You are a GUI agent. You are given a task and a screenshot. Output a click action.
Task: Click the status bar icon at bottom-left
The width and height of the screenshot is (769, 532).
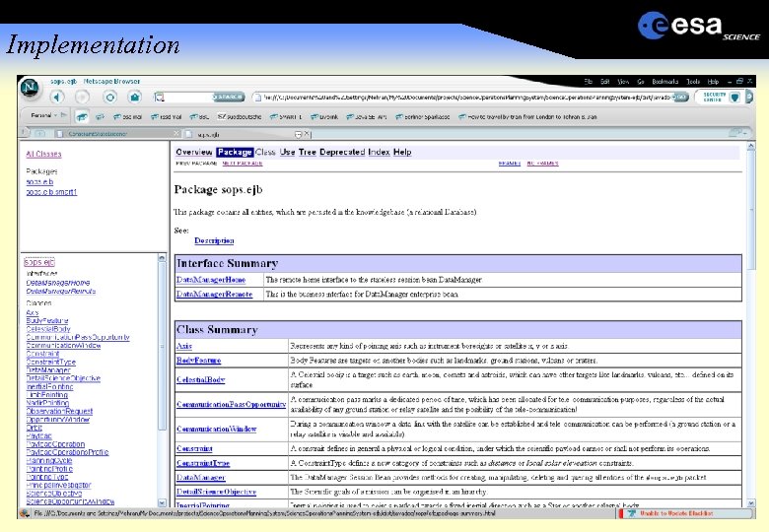(x=25, y=513)
